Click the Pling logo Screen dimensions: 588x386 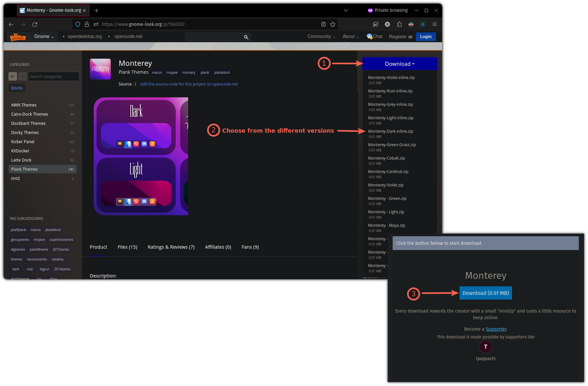[x=17, y=37]
